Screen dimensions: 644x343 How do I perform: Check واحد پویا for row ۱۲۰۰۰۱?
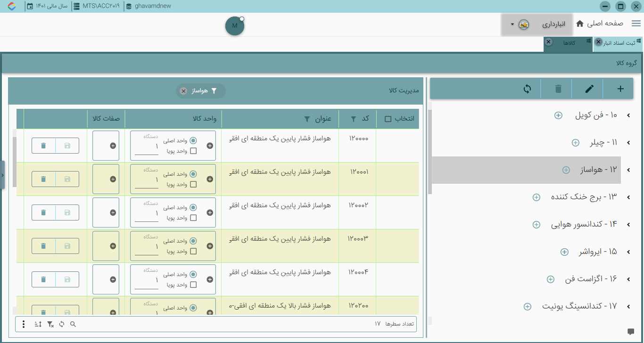[193, 185]
